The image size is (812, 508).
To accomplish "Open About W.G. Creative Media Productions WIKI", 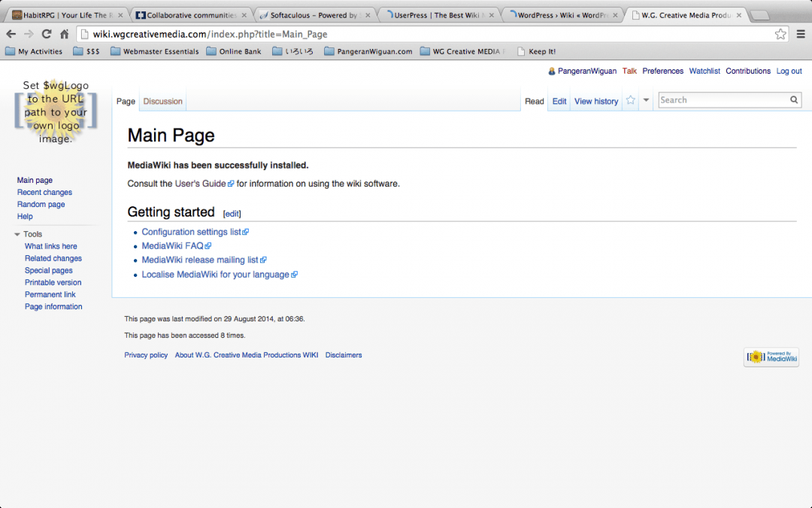I will [x=247, y=355].
